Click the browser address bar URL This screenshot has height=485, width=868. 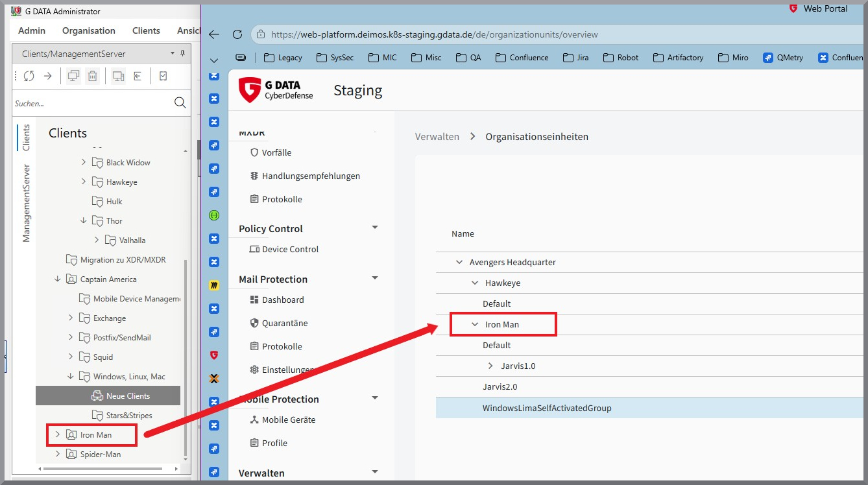434,34
